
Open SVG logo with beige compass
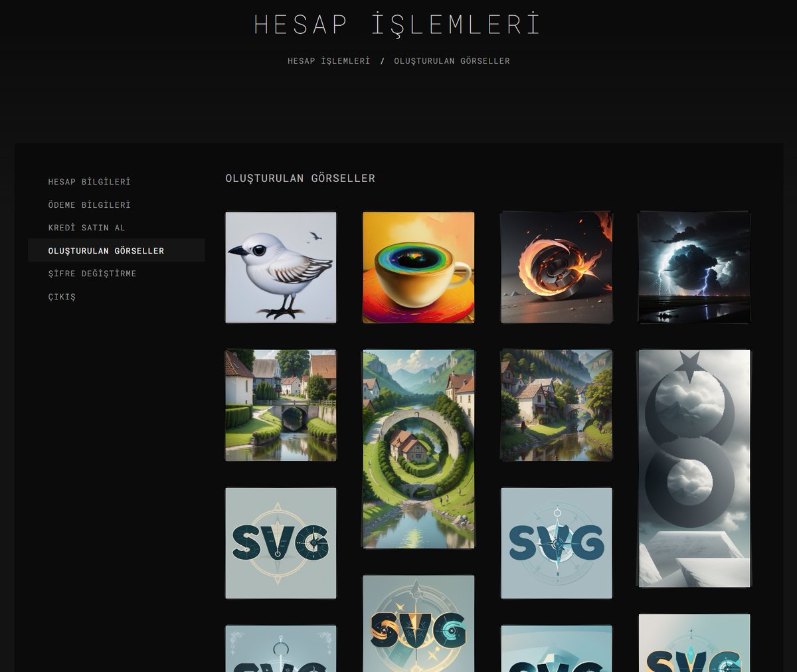[x=281, y=543]
